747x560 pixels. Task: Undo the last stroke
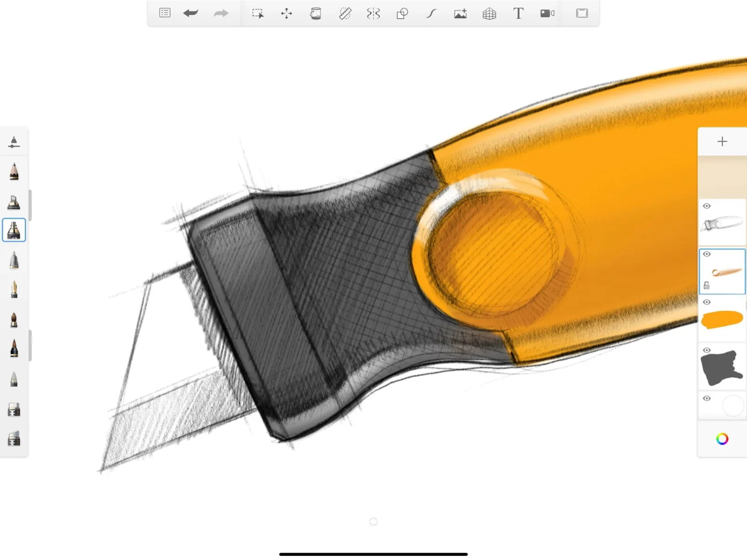(190, 13)
